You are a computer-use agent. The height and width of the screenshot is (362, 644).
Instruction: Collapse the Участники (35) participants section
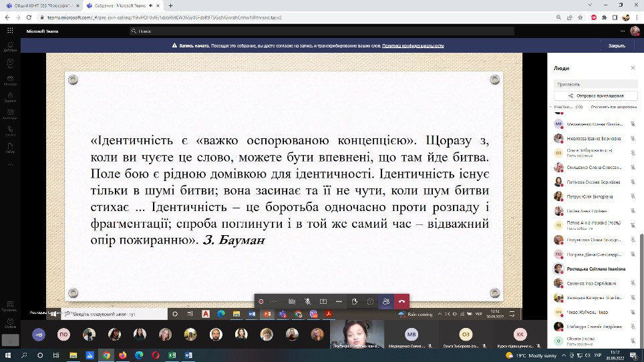click(567, 107)
